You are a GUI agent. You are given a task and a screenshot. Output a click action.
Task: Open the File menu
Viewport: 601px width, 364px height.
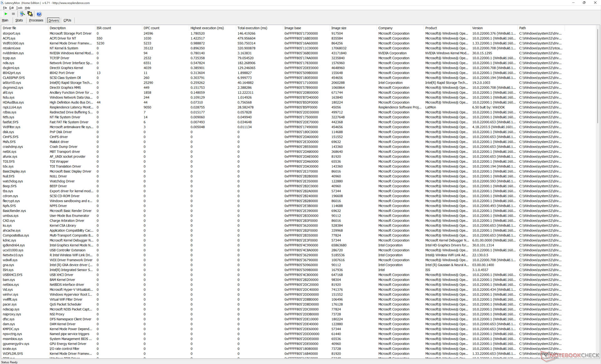5,8
